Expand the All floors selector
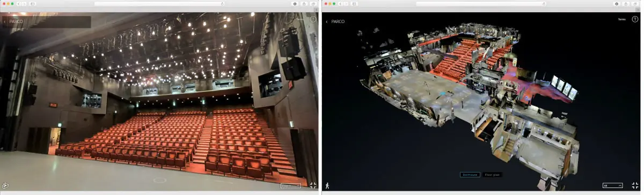Image resolution: width=644 pixels, height=195 pixels. click(x=613, y=185)
